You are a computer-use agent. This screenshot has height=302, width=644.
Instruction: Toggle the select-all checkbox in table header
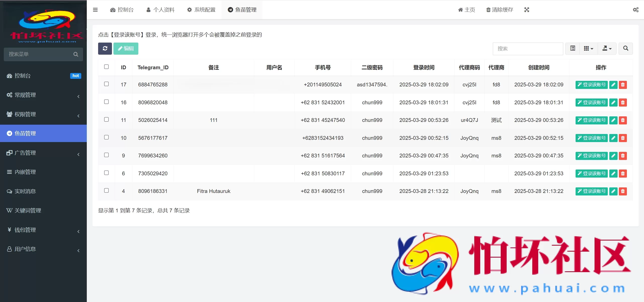107,66
